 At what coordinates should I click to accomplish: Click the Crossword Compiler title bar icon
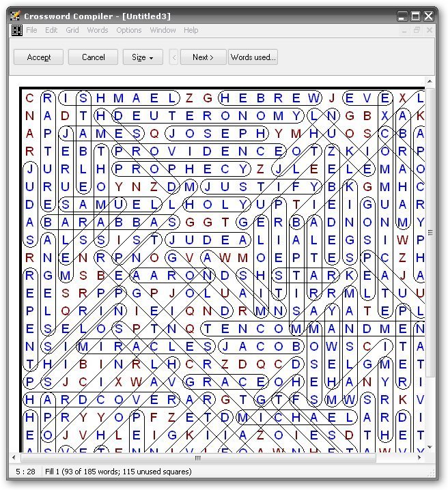15,16
